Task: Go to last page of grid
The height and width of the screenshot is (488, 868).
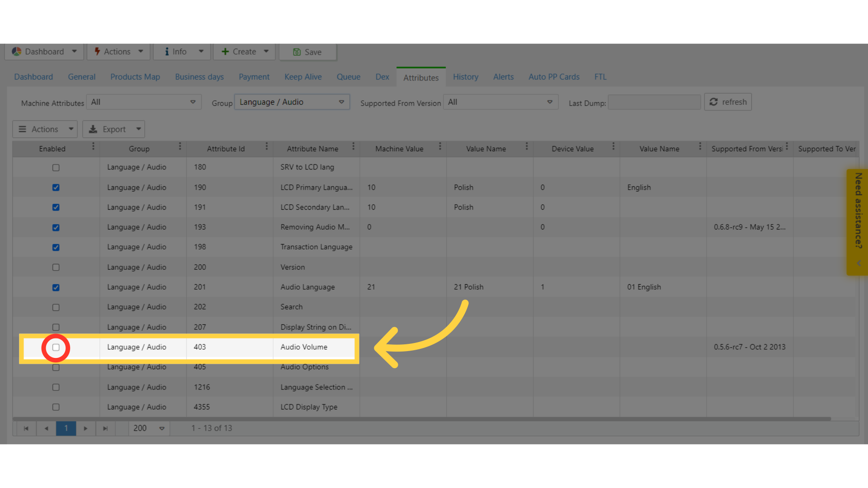Action: (x=105, y=428)
